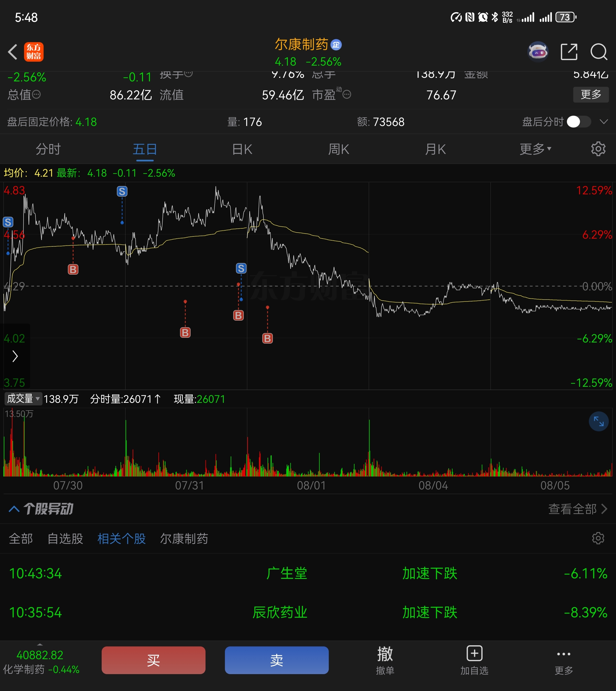Tap the robot assistant avatar icon

pyautogui.click(x=538, y=52)
